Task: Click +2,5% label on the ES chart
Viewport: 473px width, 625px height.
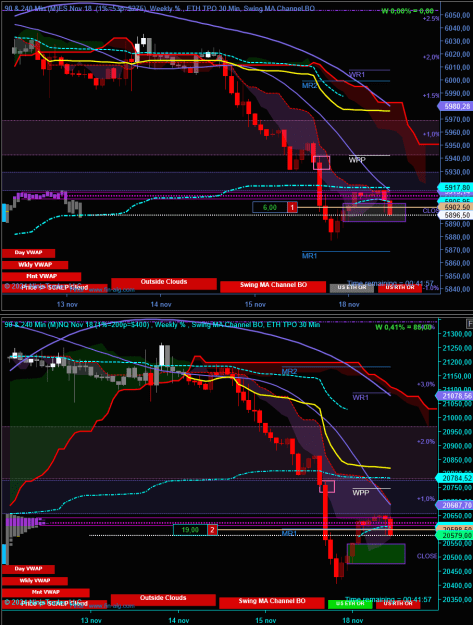Action: point(431,18)
